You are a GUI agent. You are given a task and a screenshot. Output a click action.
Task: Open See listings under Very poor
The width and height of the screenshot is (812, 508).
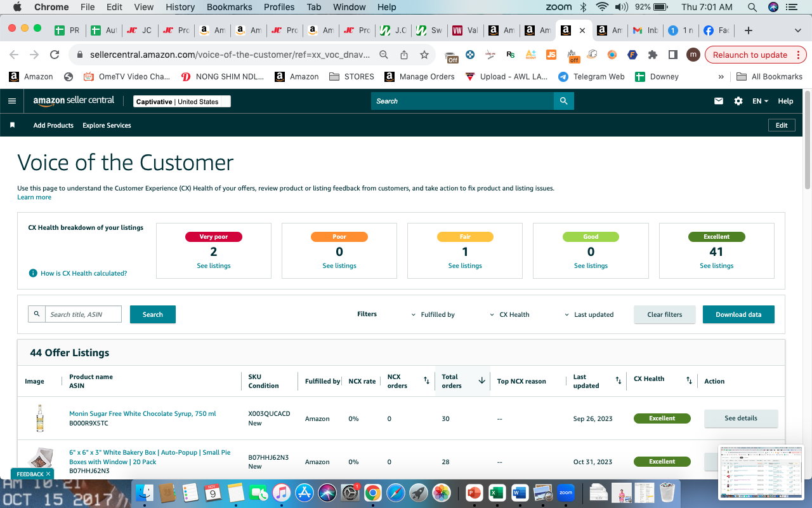pos(214,266)
